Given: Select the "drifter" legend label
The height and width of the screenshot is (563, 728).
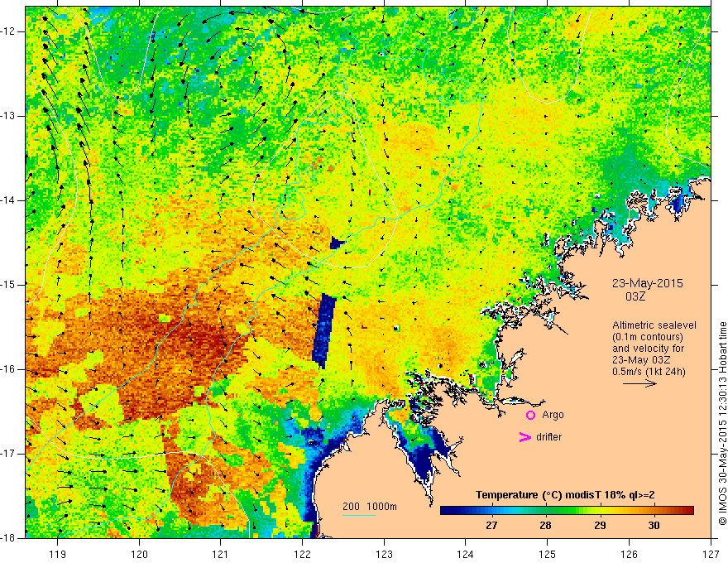Looking at the screenshot, I should point(548,437).
